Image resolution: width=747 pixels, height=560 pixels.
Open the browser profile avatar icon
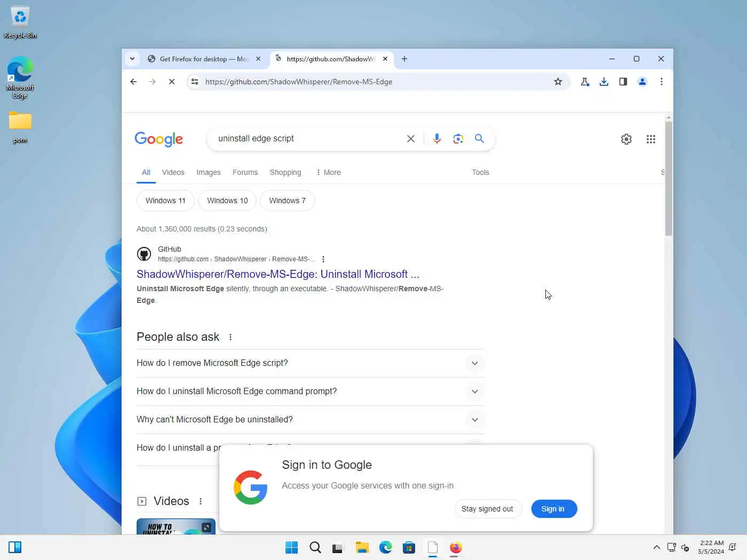pyautogui.click(x=642, y=82)
